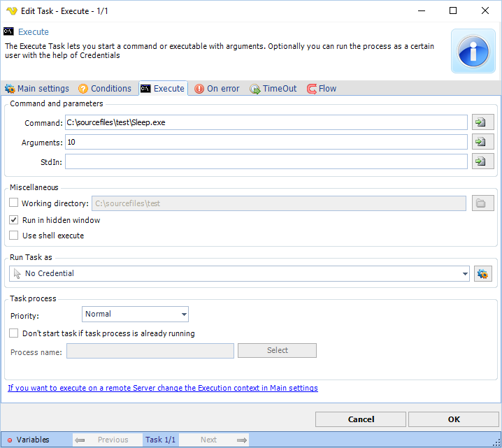Click the Next right arrow icon
This screenshot has height=448, width=502.
click(x=242, y=440)
